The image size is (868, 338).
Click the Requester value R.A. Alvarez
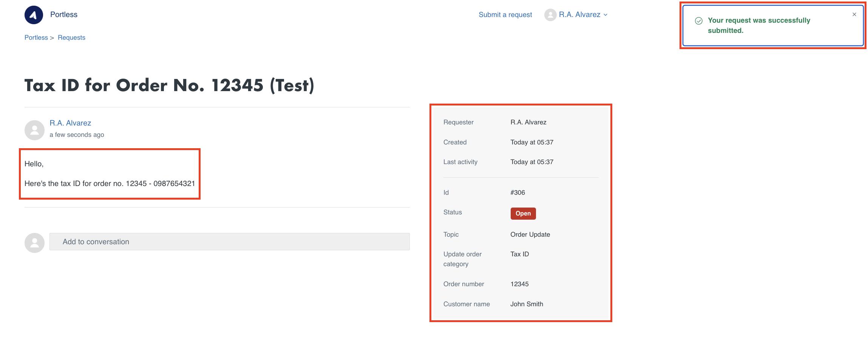[x=528, y=122]
